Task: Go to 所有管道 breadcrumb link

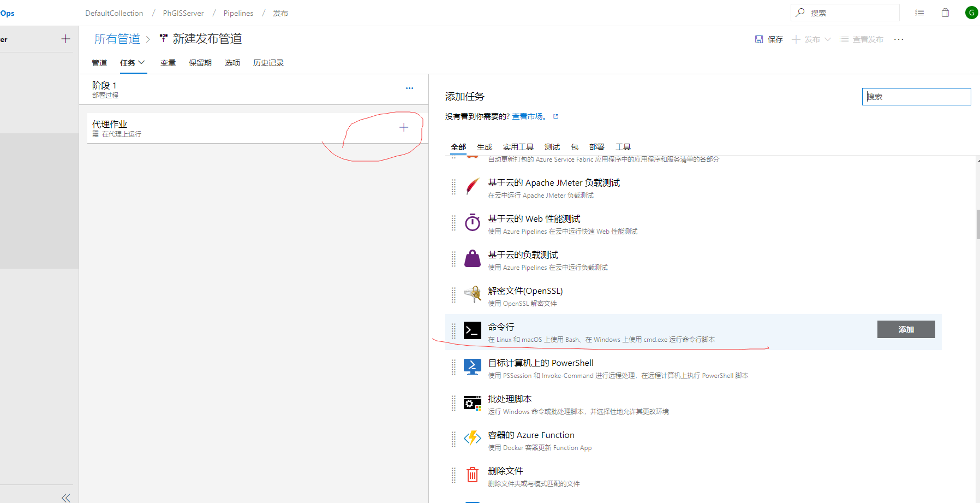Action: point(117,39)
